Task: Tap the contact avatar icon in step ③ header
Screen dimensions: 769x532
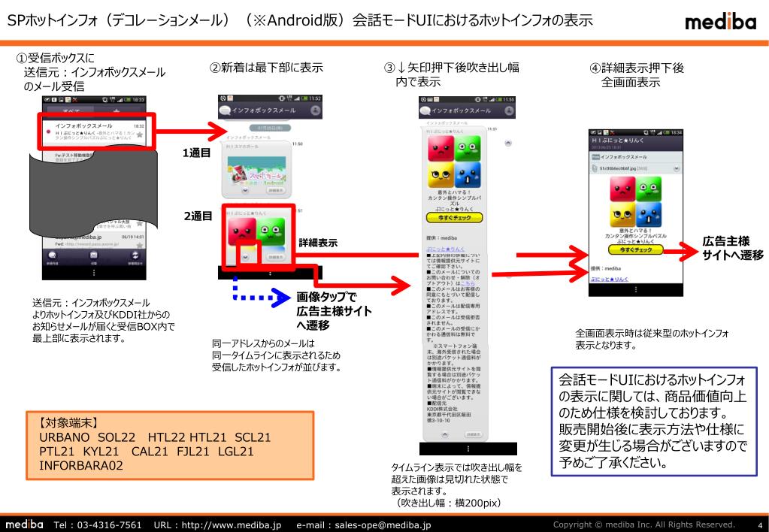Action: 509,110
